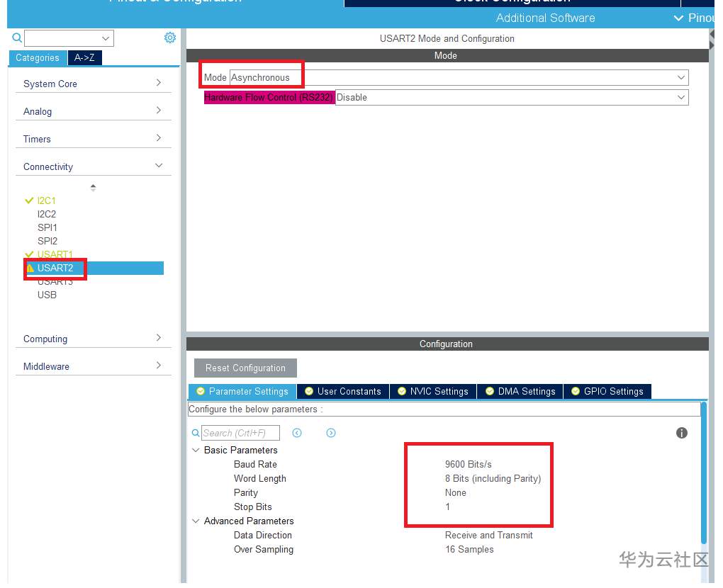Image resolution: width=723 pixels, height=588 pixels.
Task: Select USART2 peripheral
Action: [x=55, y=268]
